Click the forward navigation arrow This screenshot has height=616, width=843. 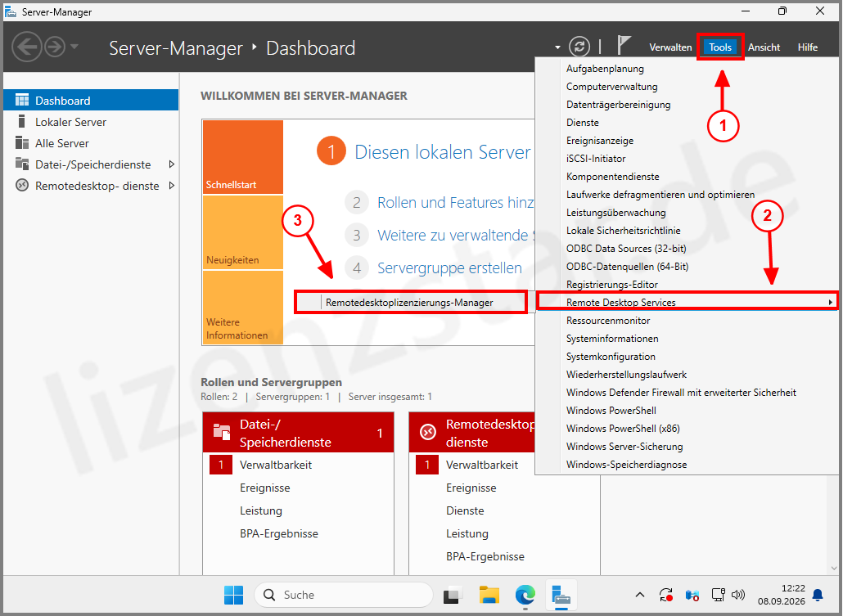click(54, 47)
